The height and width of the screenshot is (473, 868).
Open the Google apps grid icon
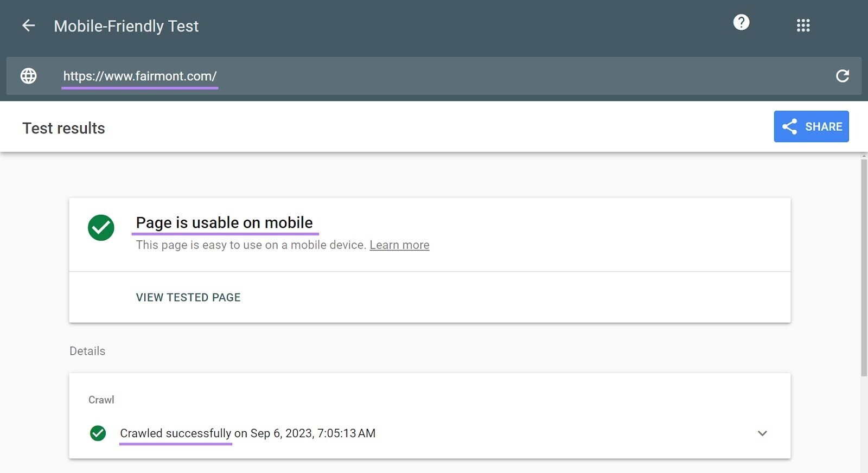[803, 25]
